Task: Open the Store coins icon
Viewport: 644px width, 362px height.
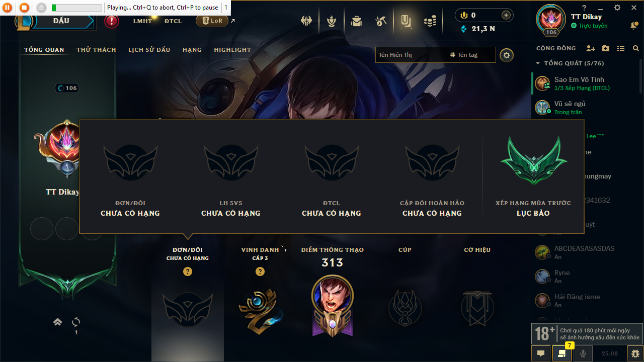Action: click(430, 21)
